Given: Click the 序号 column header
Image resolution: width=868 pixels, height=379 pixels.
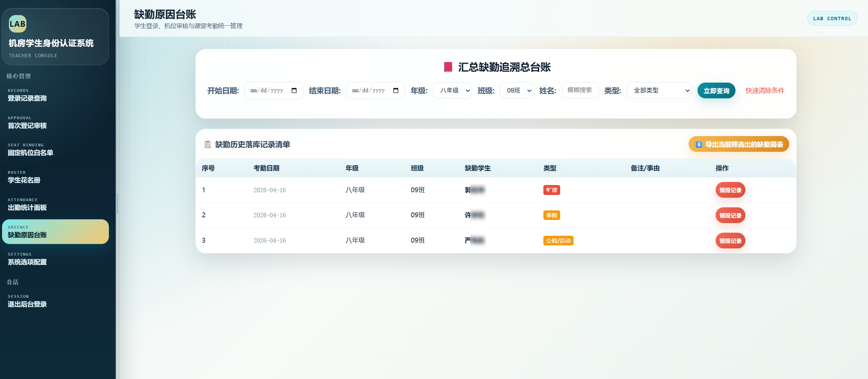Looking at the screenshot, I should click(208, 168).
